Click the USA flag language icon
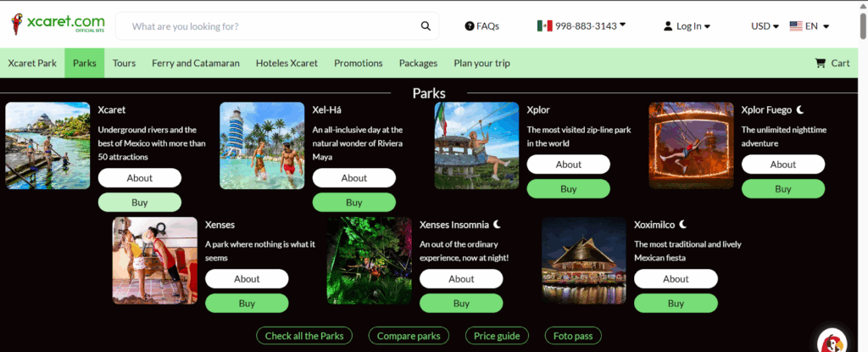 coord(796,26)
